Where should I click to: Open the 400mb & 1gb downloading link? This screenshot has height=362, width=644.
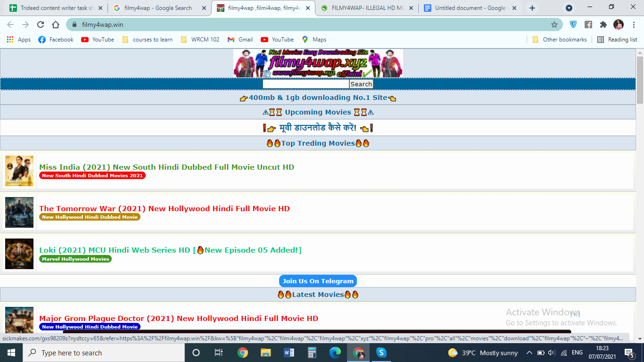318,98
